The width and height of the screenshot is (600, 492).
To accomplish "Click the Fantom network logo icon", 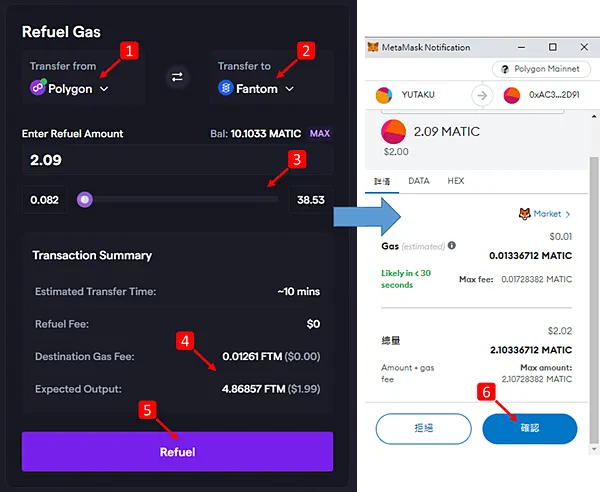I will [226, 88].
